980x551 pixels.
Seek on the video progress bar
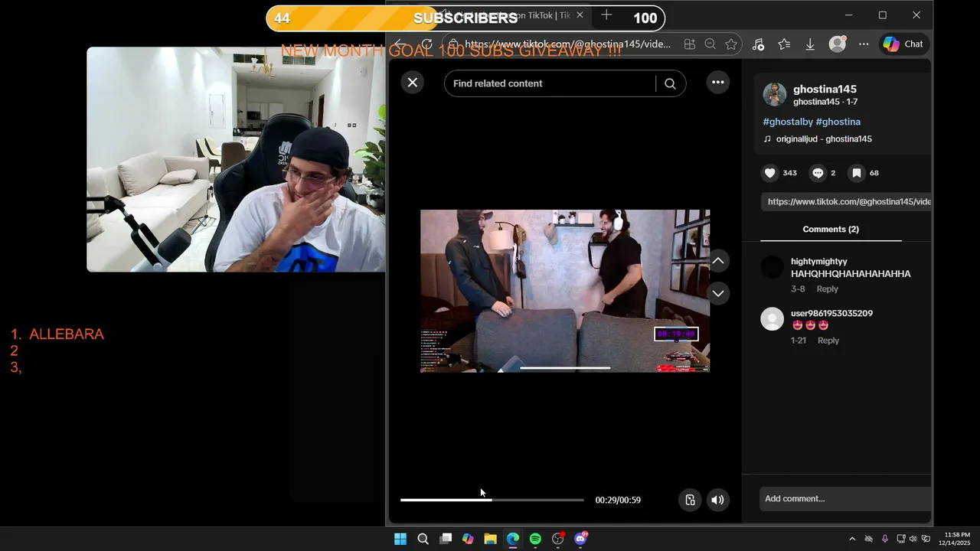492,500
